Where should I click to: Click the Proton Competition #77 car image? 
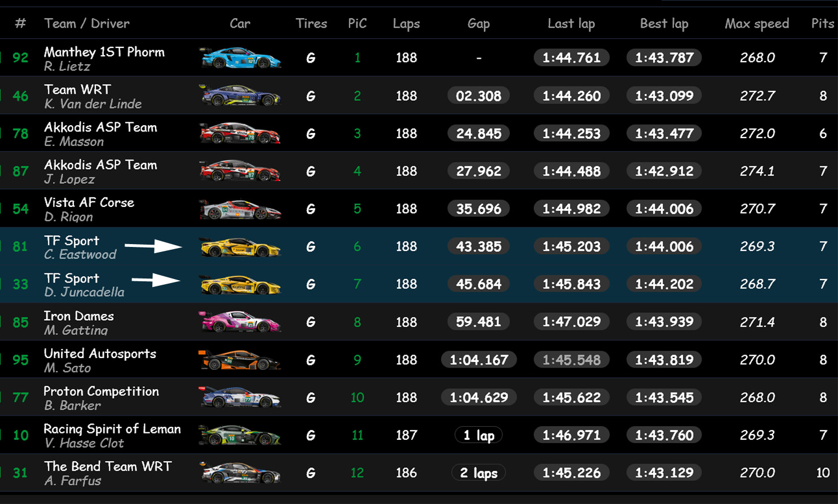(x=240, y=397)
